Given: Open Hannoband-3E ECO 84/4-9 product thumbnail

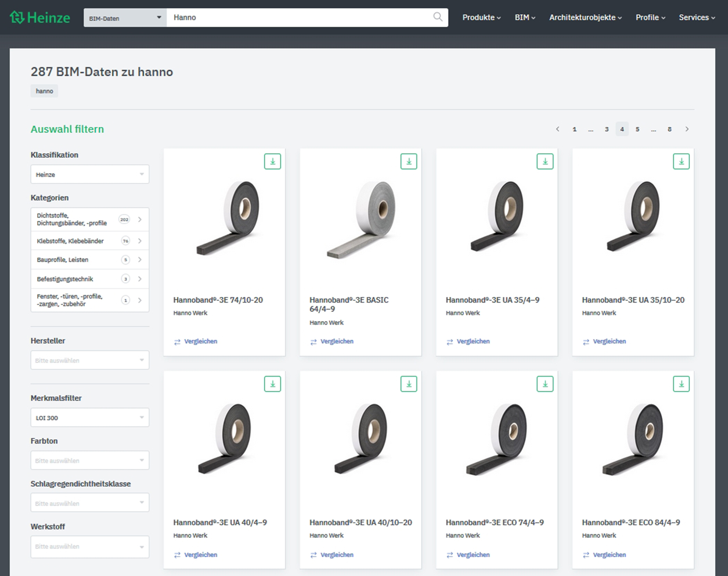Looking at the screenshot, I should tap(632, 440).
